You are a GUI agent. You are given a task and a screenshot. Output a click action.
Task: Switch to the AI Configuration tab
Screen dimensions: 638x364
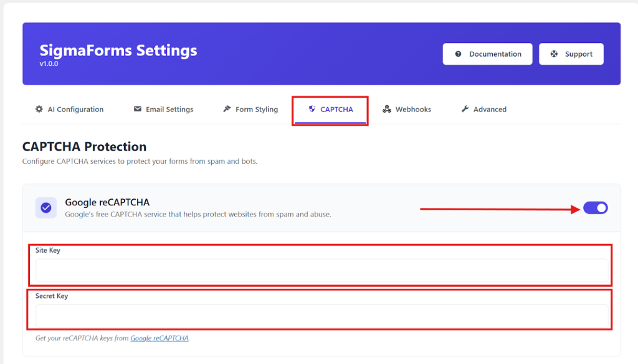[75, 110]
